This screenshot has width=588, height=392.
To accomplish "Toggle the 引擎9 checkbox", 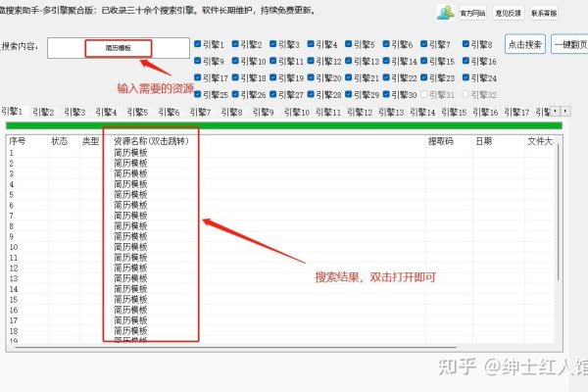I will pos(198,61).
